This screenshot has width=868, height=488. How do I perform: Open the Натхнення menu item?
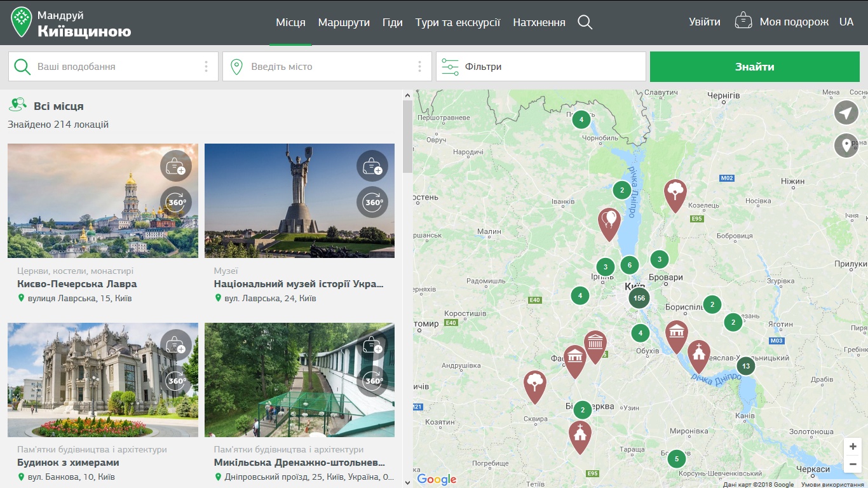[539, 22]
